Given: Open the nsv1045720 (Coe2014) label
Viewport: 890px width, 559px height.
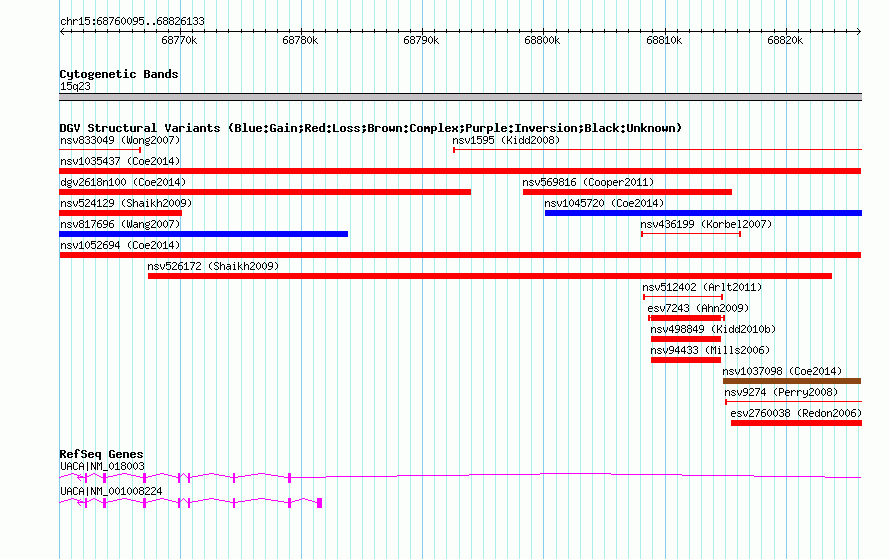Looking at the screenshot, I should pyautogui.click(x=604, y=203).
